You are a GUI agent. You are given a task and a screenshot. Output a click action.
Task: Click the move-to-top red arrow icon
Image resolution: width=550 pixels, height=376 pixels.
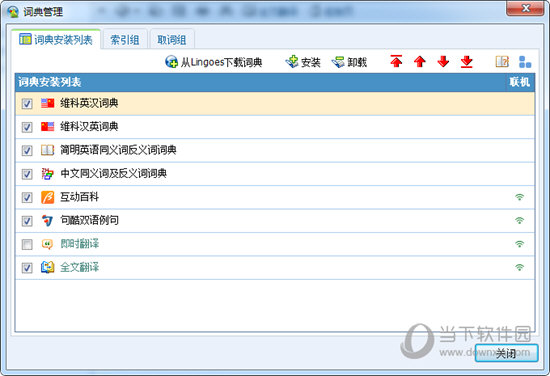pyautogui.click(x=396, y=61)
